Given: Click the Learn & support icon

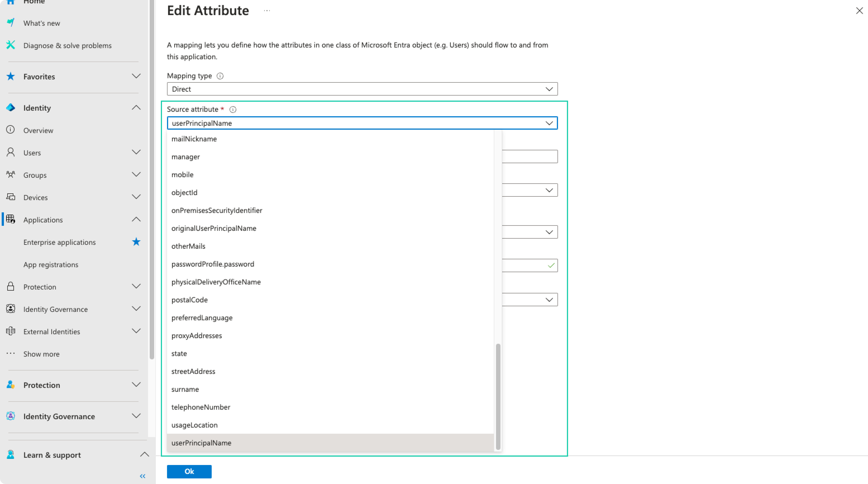Looking at the screenshot, I should (11, 455).
